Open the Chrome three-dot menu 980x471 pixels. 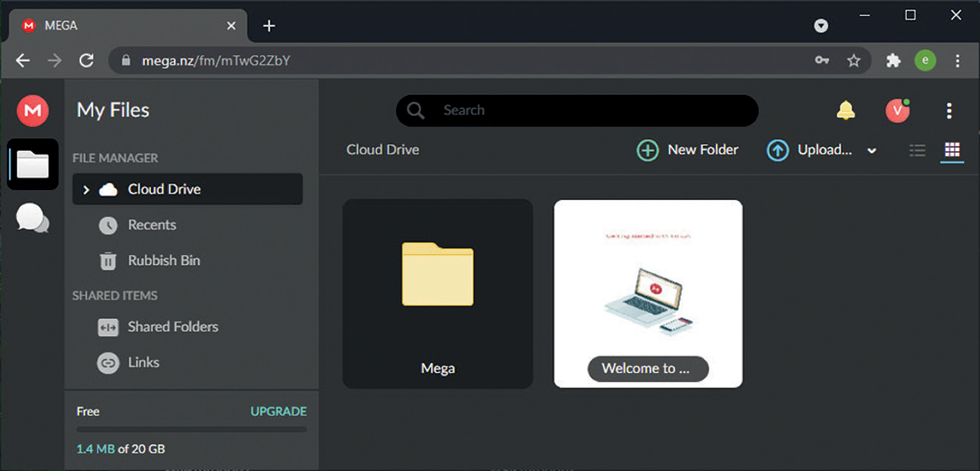click(958, 60)
